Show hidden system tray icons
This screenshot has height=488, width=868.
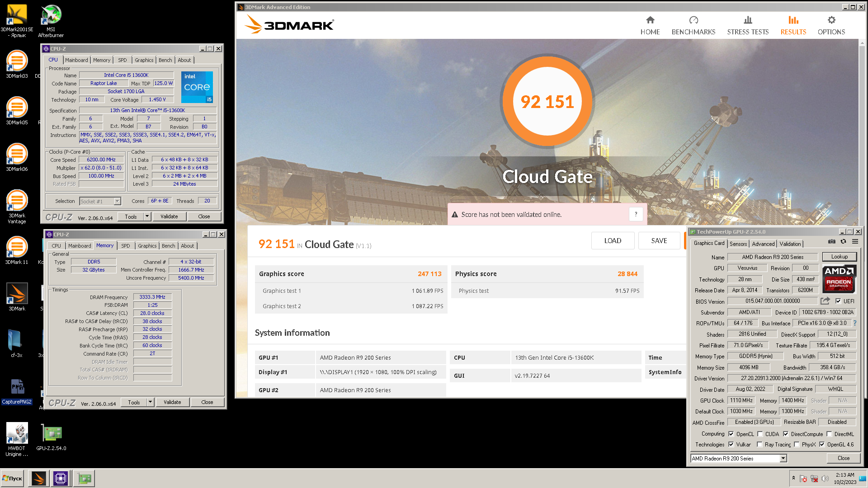tap(793, 478)
